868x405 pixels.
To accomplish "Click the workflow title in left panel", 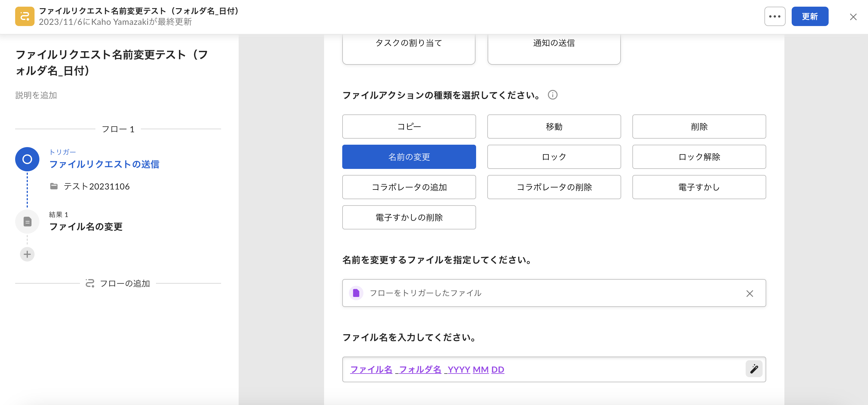I will tap(111, 63).
